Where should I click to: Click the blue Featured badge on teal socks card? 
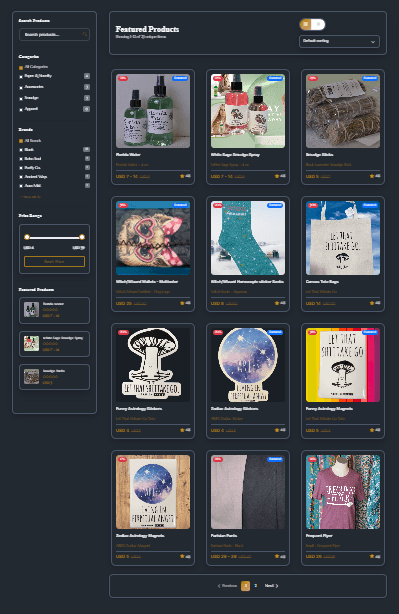[x=275, y=205]
